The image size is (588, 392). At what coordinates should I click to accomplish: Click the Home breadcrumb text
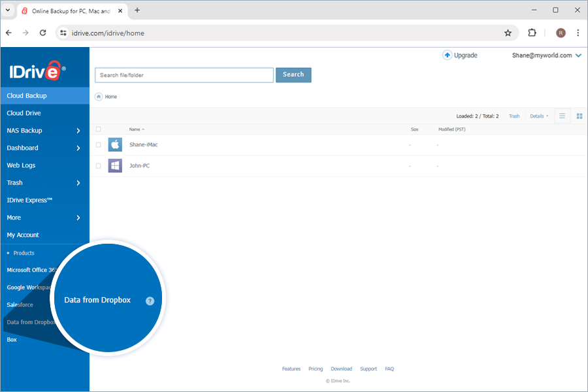click(110, 97)
